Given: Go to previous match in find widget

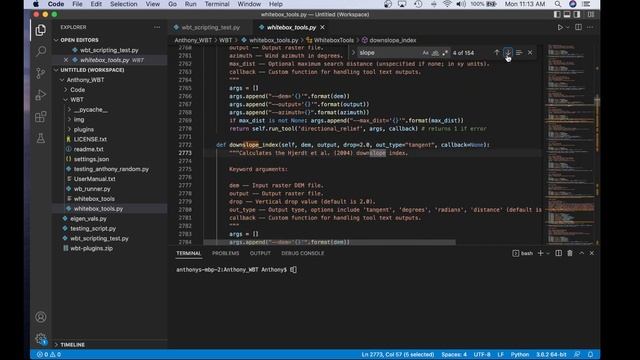Looking at the screenshot, I should [x=496, y=53].
